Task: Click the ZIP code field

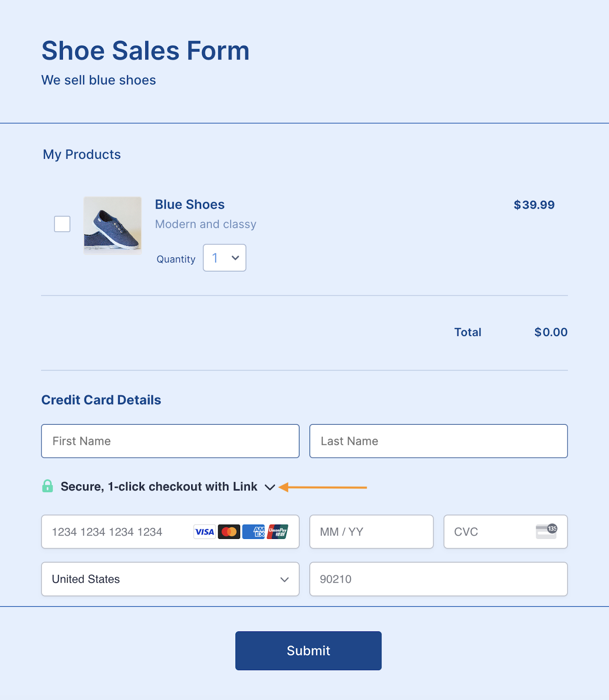Action: [438, 579]
